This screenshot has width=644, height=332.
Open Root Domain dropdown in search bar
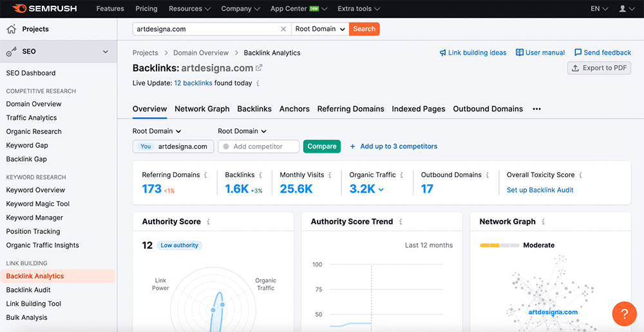(x=320, y=29)
